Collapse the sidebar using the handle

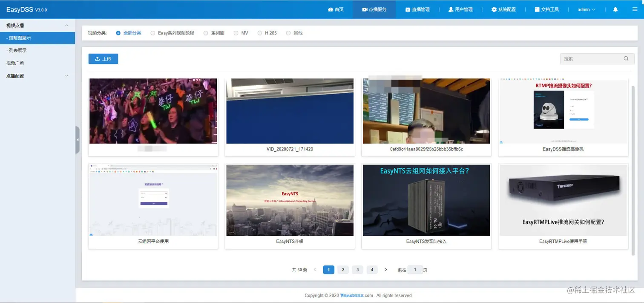[x=78, y=140]
